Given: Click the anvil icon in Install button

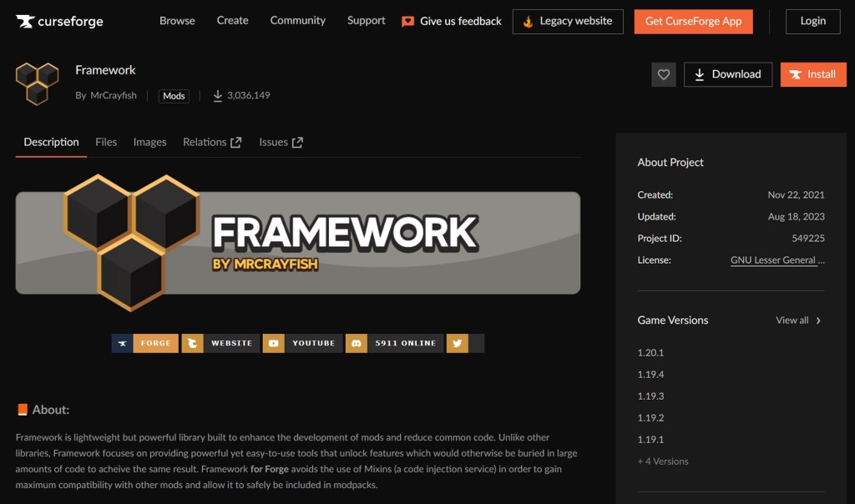Looking at the screenshot, I should (796, 74).
